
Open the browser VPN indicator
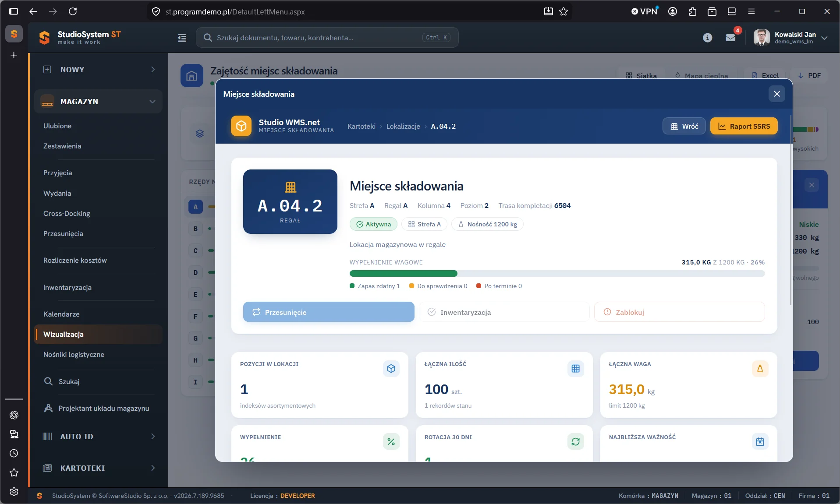tap(644, 11)
